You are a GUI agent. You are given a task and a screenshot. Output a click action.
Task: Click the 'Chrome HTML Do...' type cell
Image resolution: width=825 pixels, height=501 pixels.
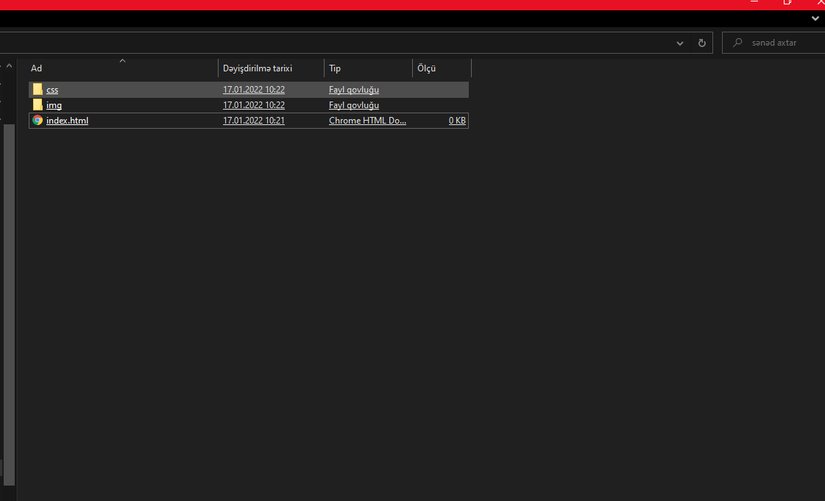click(367, 120)
